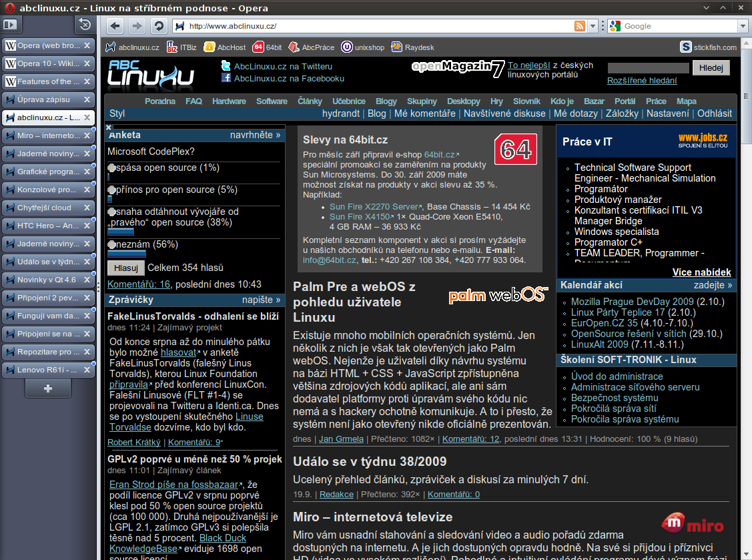The image size is (752, 560).
Task: Add a new tab with plus button
Action: tap(47, 388)
